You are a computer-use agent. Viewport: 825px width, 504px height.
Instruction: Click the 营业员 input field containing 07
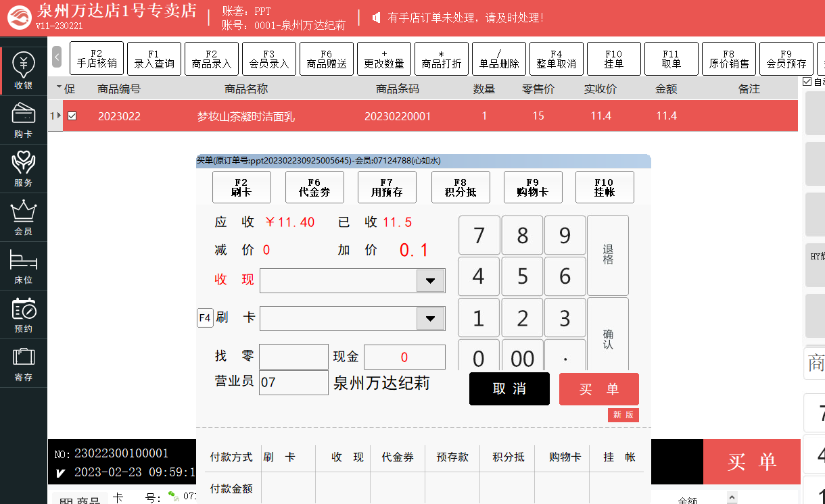[293, 382]
